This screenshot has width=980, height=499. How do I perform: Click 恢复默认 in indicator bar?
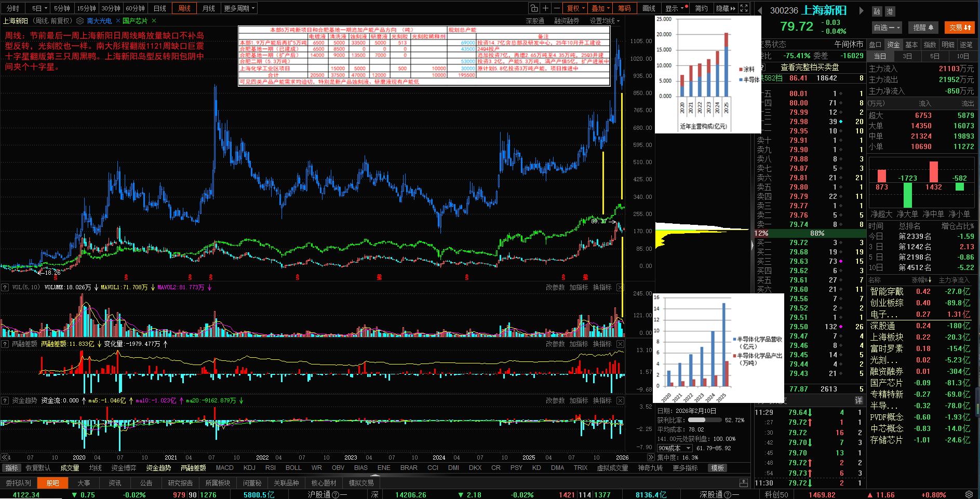[x=38, y=468]
